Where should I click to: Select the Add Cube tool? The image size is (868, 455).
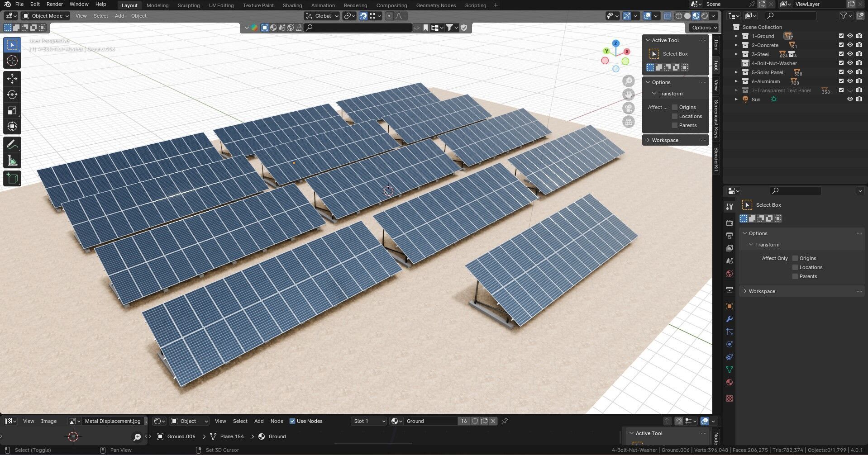(12, 179)
